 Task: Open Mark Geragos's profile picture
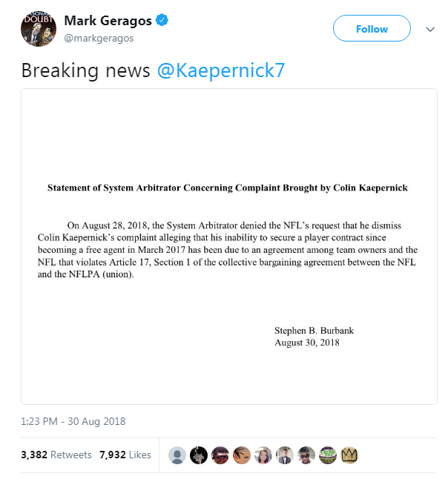36,29
